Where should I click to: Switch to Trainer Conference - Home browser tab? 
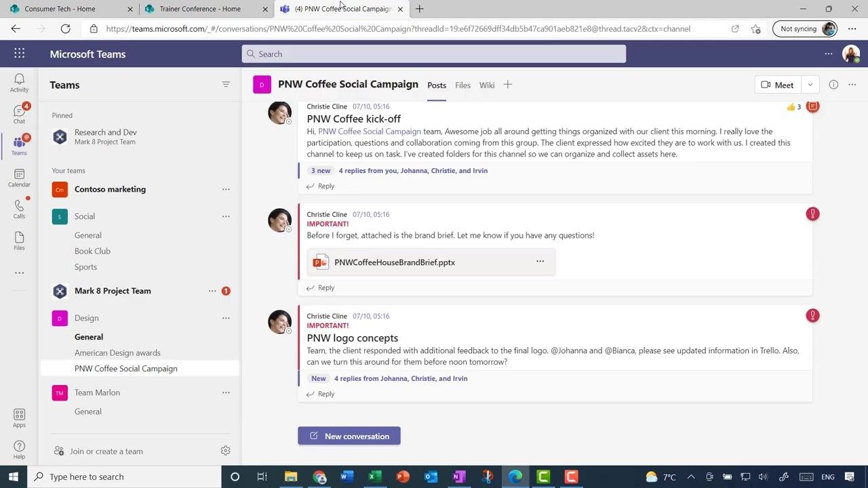[x=206, y=9]
